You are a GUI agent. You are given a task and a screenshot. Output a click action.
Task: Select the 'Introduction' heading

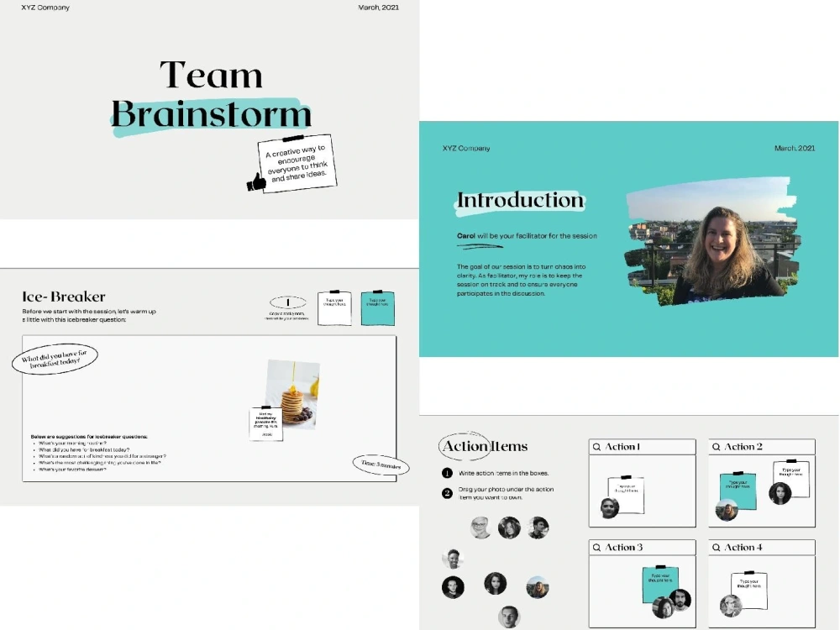[x=520, y=201]
